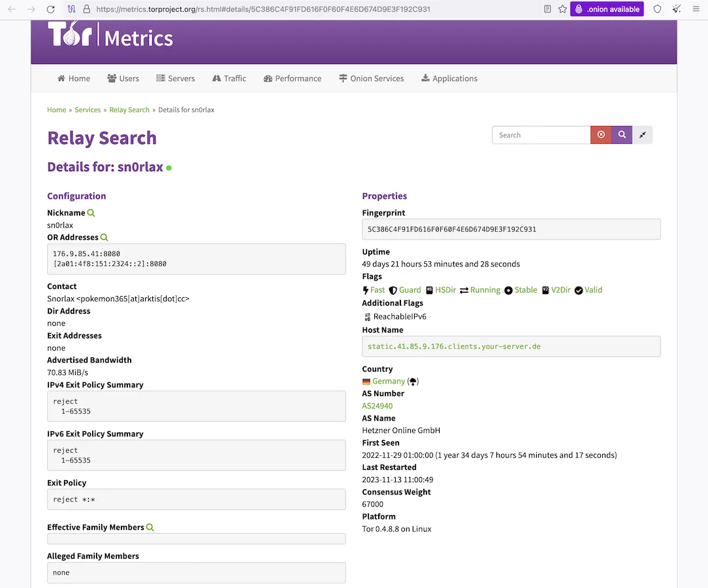Image resolution: width=708 pixels, height=588 pixels.
Task: Click the Guard flag link
Action: tap(410, 290)
